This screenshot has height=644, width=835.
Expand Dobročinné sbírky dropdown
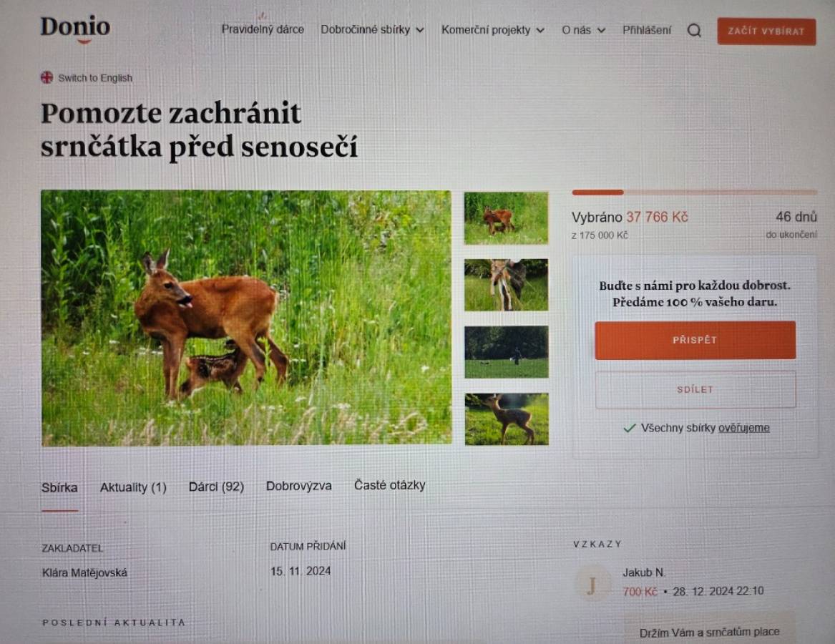pos(372,30)
